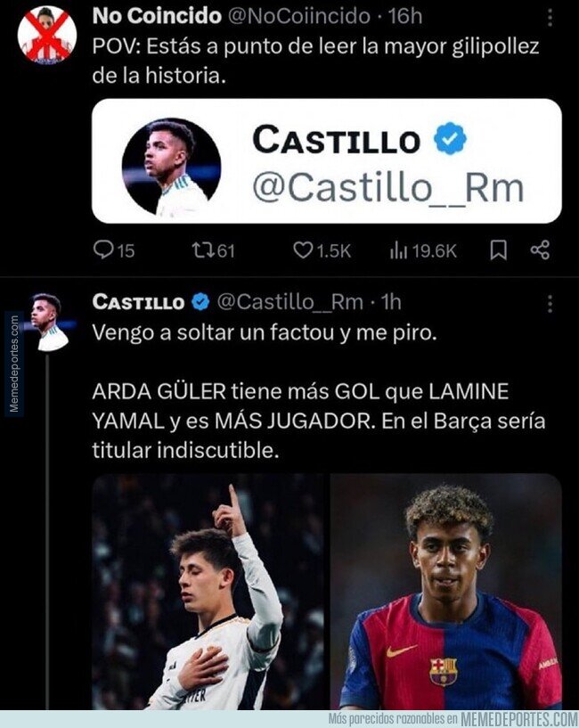Viewport: 579px width, 728px height.
Task: Click the reply comment icon with 15
Action: click(103, 250)
